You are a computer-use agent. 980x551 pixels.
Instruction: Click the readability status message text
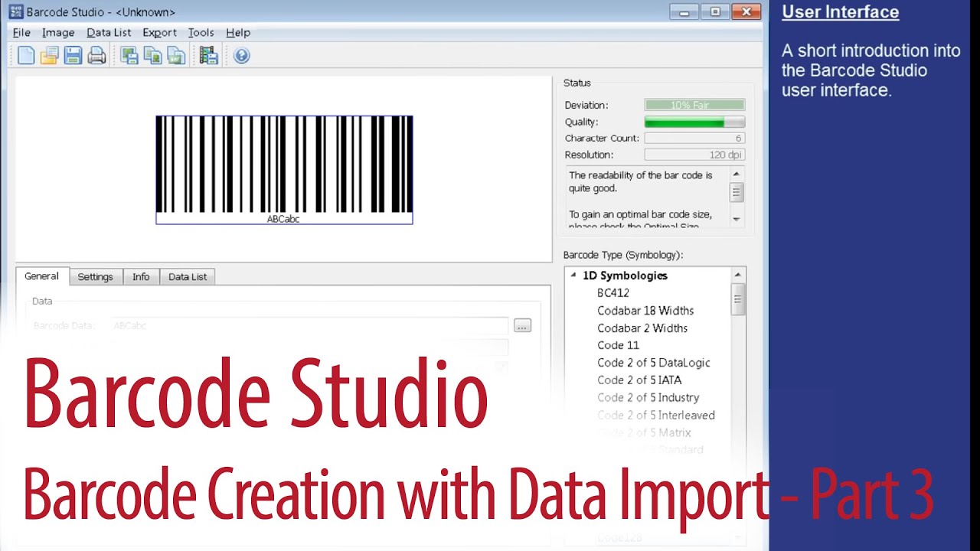(x=641, y=181)
